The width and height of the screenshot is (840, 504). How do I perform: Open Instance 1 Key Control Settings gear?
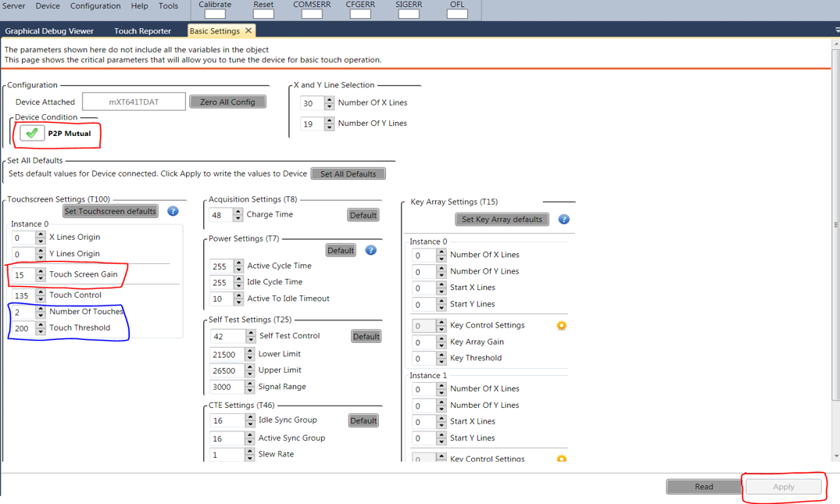click(561, 459)
